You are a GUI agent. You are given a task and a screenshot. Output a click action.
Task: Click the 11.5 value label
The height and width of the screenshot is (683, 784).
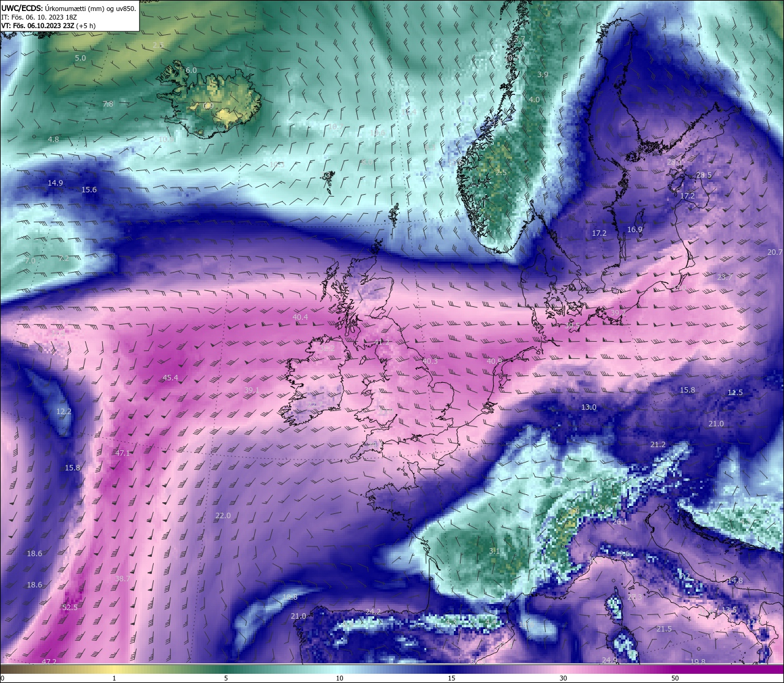pyautogui.click(x=735, y=393)
